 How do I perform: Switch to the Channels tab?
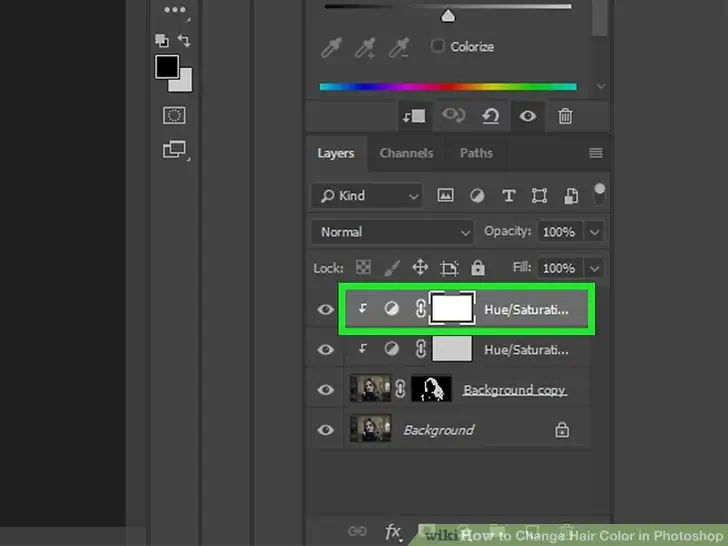(406, 153)
